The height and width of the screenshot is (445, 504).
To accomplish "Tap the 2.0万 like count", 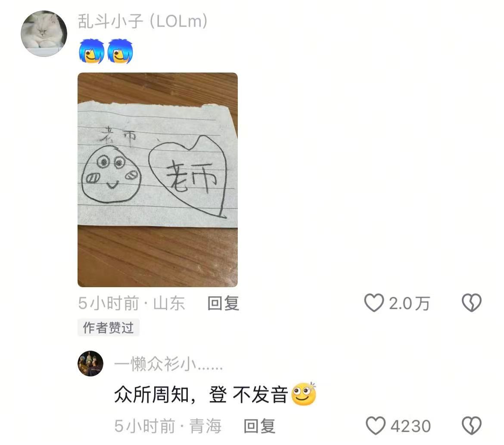I will click(409, 304).
